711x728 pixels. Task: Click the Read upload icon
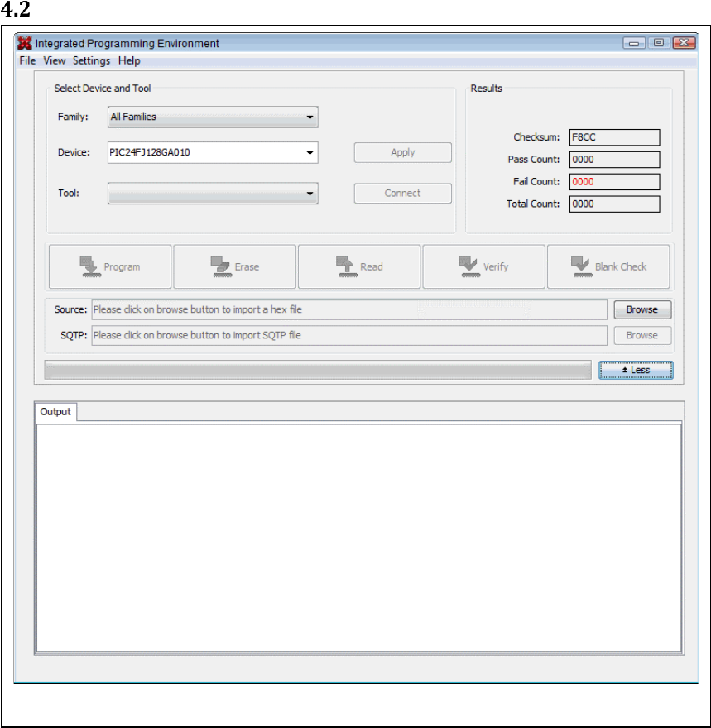click(346, 266)
